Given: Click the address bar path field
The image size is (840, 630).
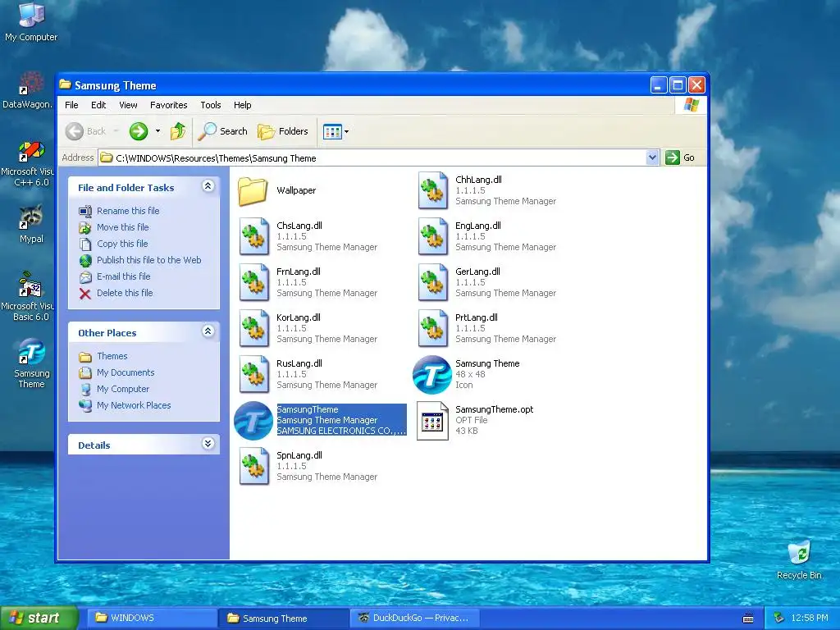Looking at the screenshot, I should click(x=373, y=157).
